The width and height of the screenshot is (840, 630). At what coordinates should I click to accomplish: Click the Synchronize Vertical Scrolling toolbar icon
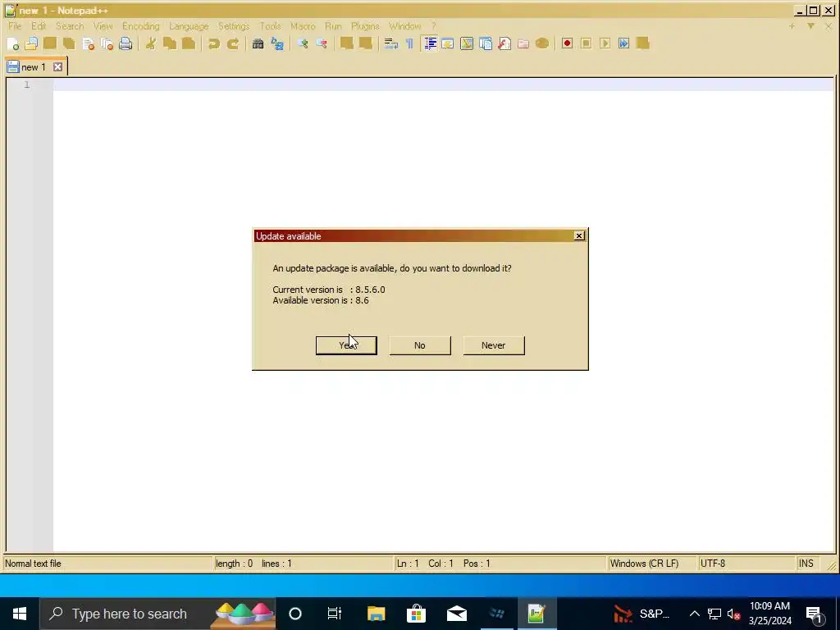point(347,44)
